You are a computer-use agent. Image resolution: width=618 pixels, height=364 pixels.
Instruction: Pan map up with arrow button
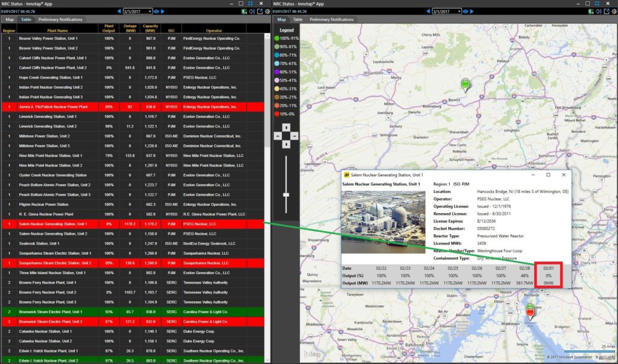pos(286,127)
